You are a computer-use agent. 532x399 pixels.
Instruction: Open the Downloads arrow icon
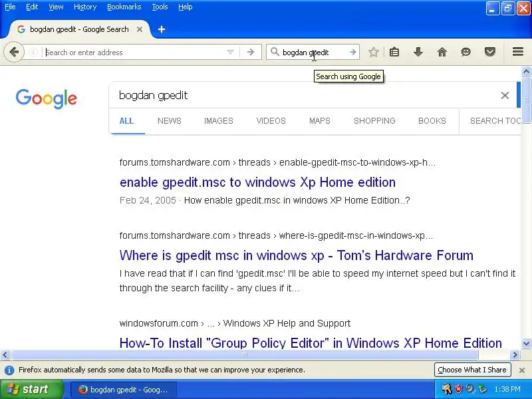coord(418,52)
